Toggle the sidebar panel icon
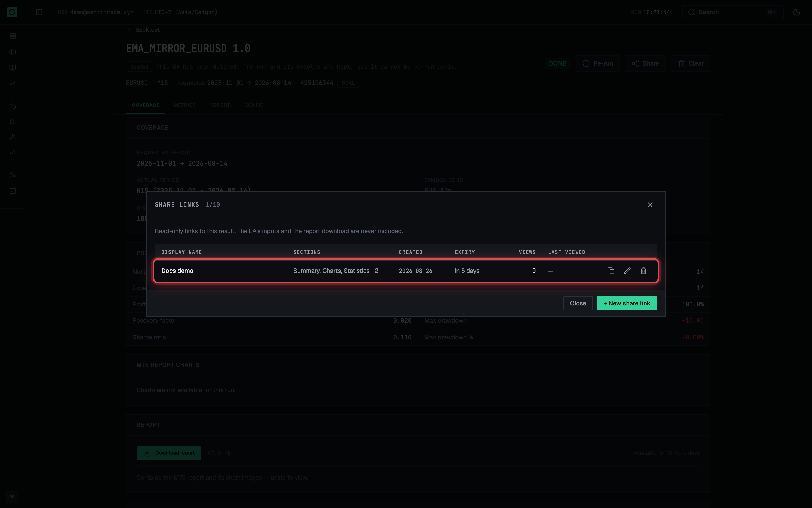The height and width of the screenshot is (508, 812). tap(39, 12)
